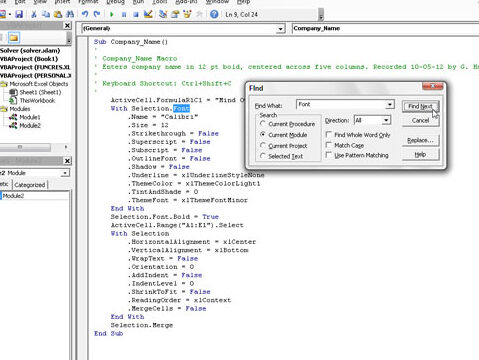Open the dropdown arrow next to View Excel icon
The width and height of the screenshot is (479, 360).
pyautogui.click(x=10, y=14)
